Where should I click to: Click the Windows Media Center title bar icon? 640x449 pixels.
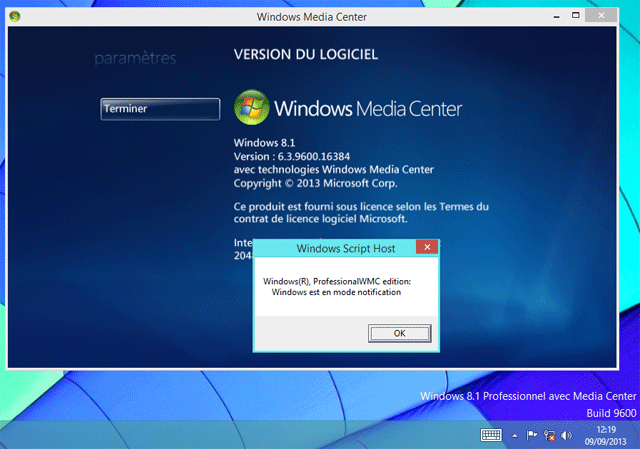[15, 16]
